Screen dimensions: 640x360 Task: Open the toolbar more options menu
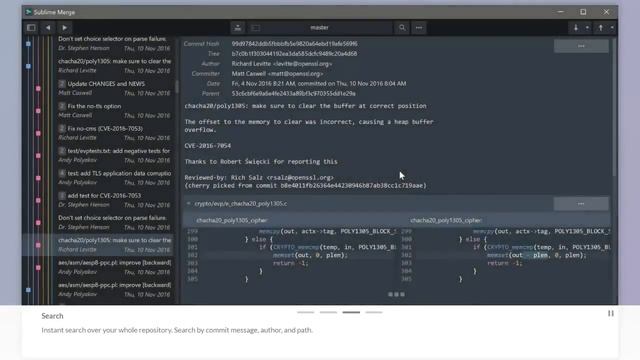(x=419, y=28)
